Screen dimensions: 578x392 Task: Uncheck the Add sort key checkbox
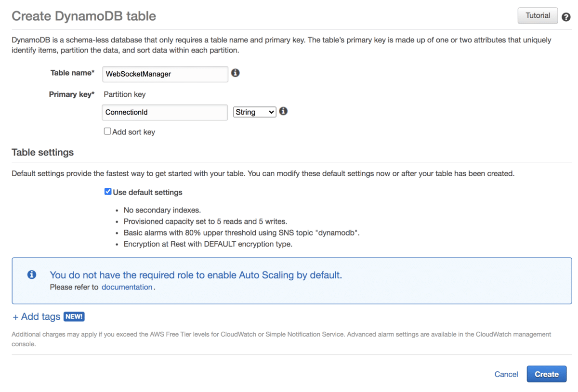(x=107, y=131)
